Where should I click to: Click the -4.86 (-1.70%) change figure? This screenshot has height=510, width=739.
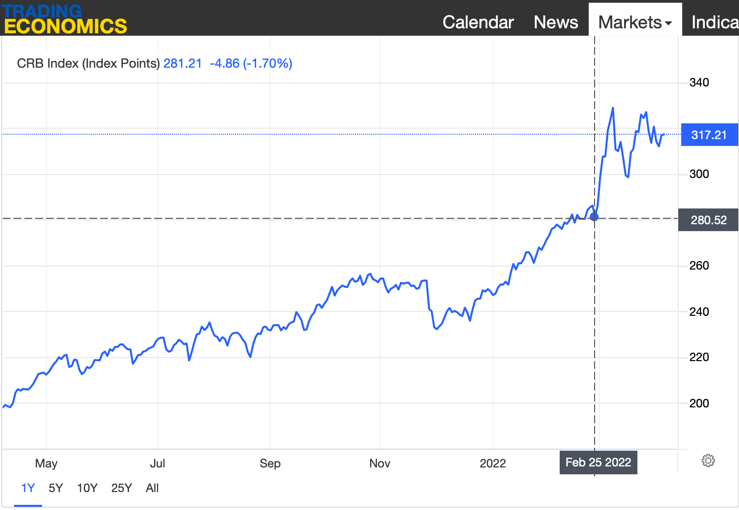tap(251, 63)
